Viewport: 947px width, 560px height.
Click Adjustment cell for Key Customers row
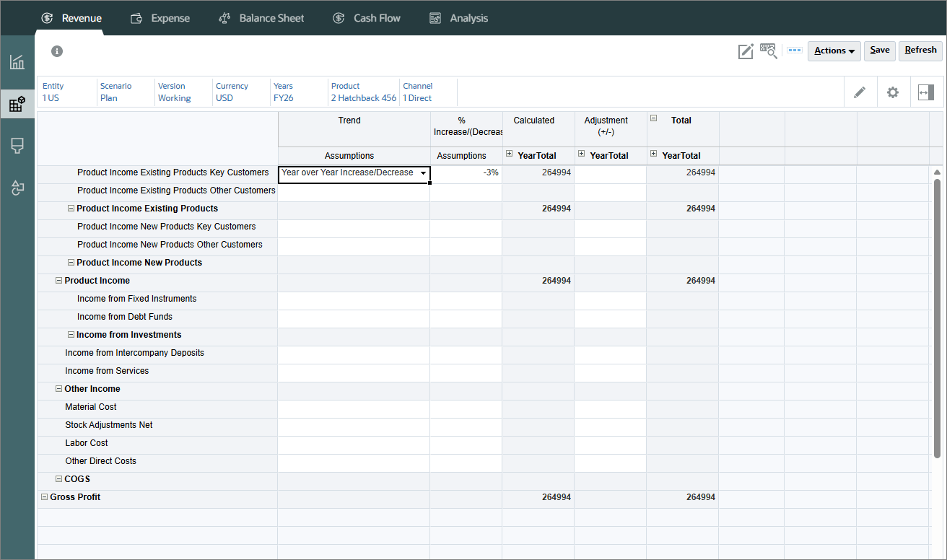coord(611,173)
